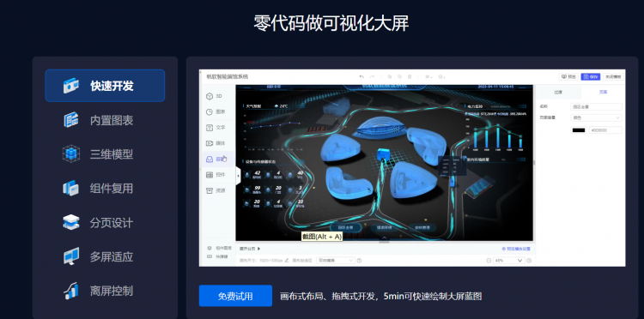
Task: Click the 关闭模板 button
Action: pyautogui.click(x=614, y=76)
